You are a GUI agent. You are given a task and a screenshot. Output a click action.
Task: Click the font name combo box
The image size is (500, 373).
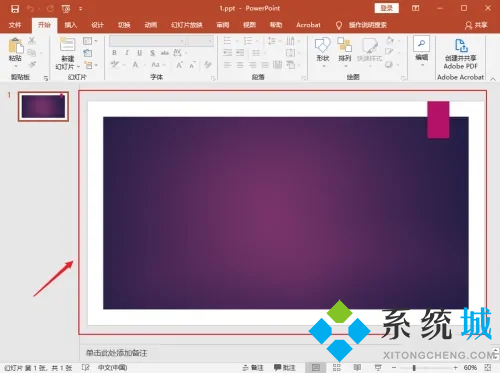pyautogui.click(x=148, y=41)
